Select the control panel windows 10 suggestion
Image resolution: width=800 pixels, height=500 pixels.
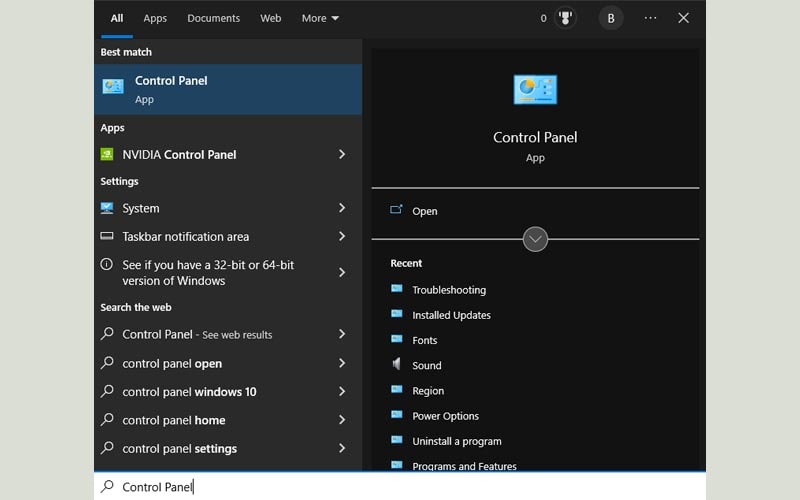pyautogui.click(x=228, y=391)
